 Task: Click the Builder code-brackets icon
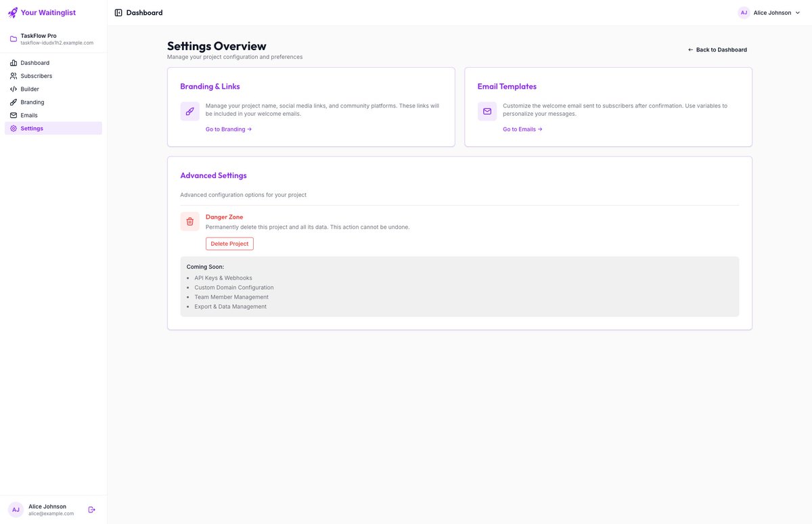point(14,89)
